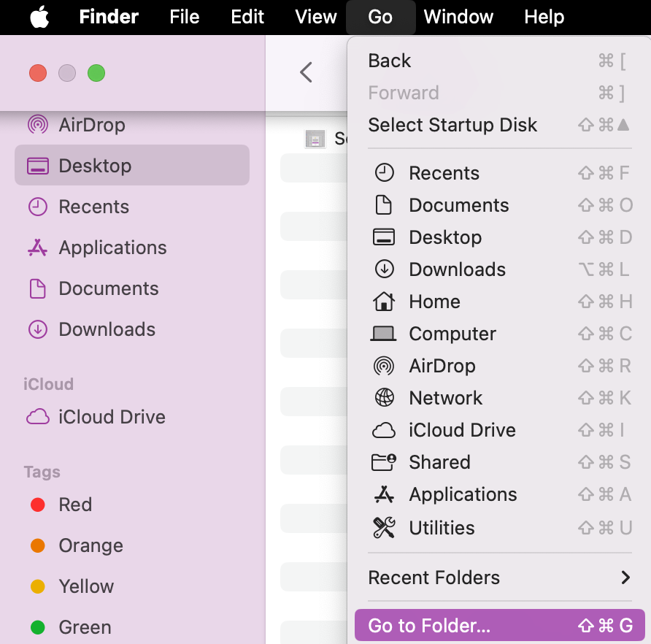Image resolution: width=651 pixels, height=644 pixels.
Task: Click the Home entry in the Go menu
Action: tap(434, 302)
